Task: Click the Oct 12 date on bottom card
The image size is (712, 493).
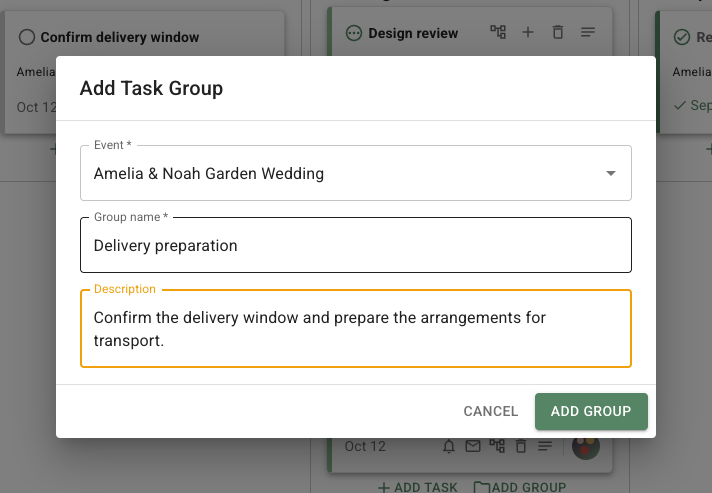Action: click(x=365, y=446)
